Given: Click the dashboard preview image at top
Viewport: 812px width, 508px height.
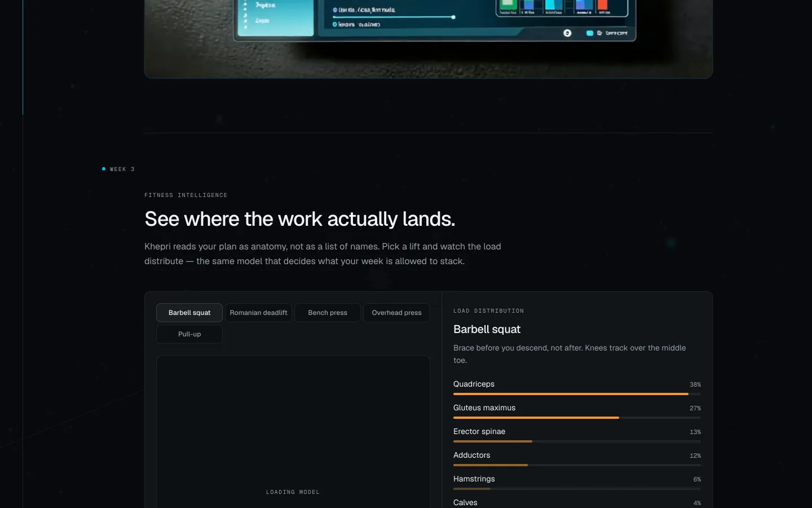Looking at the screenshot, I should click(x=429, y=39).
